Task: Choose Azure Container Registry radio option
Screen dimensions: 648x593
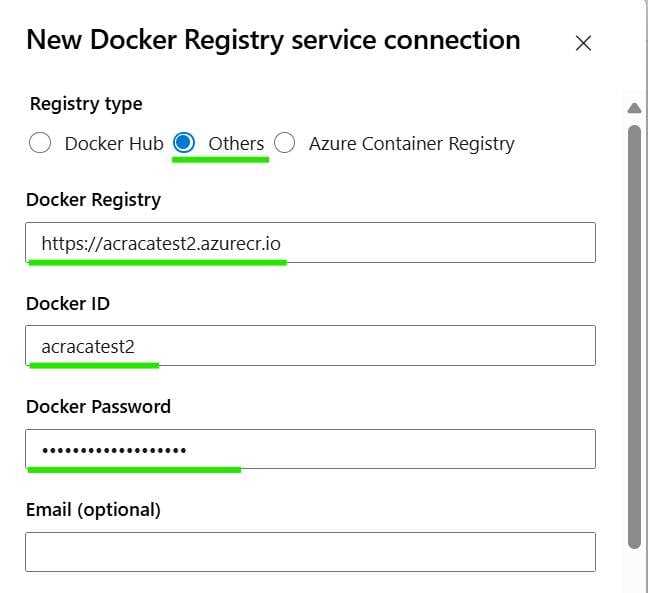Action: pos(284,143)
